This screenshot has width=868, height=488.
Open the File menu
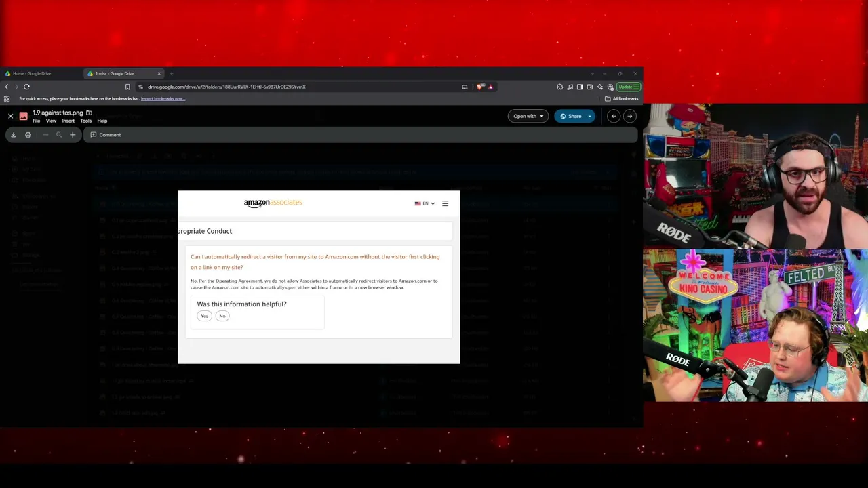pos(37,121)
